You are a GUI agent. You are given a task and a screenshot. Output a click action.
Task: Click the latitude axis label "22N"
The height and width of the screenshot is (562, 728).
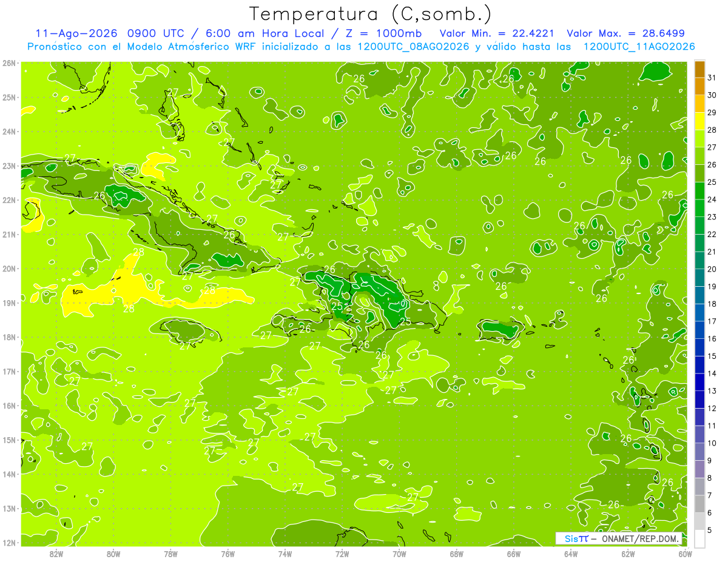point(9,200)
